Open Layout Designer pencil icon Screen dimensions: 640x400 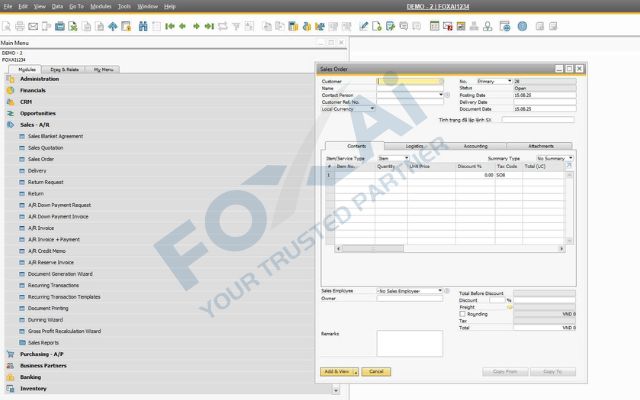(x=363, y=27)
